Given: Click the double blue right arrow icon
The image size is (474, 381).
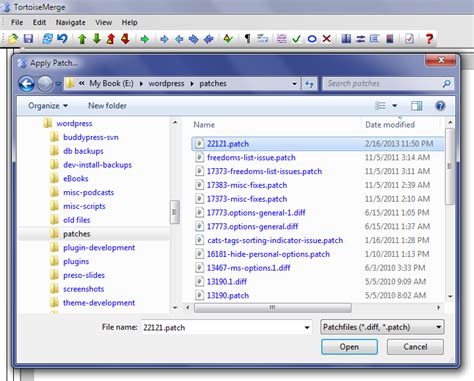Looking at the screenshot, I should pos(194,39).
